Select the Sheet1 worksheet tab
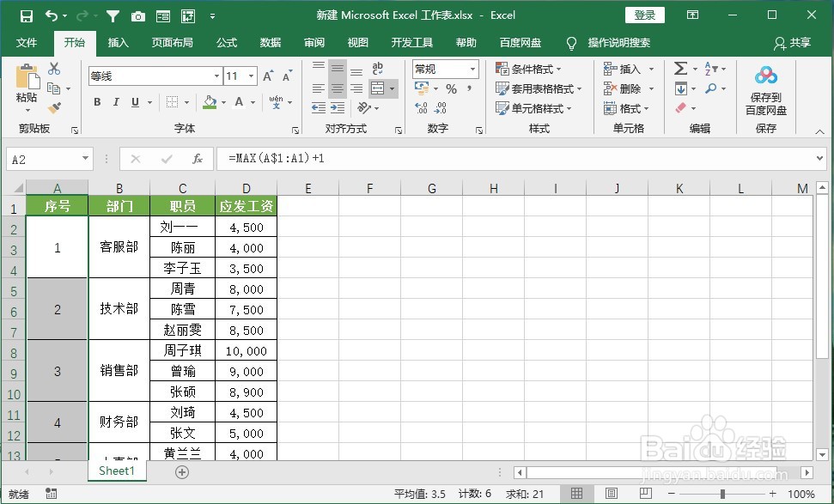834x504 pixels. (117, 471)
